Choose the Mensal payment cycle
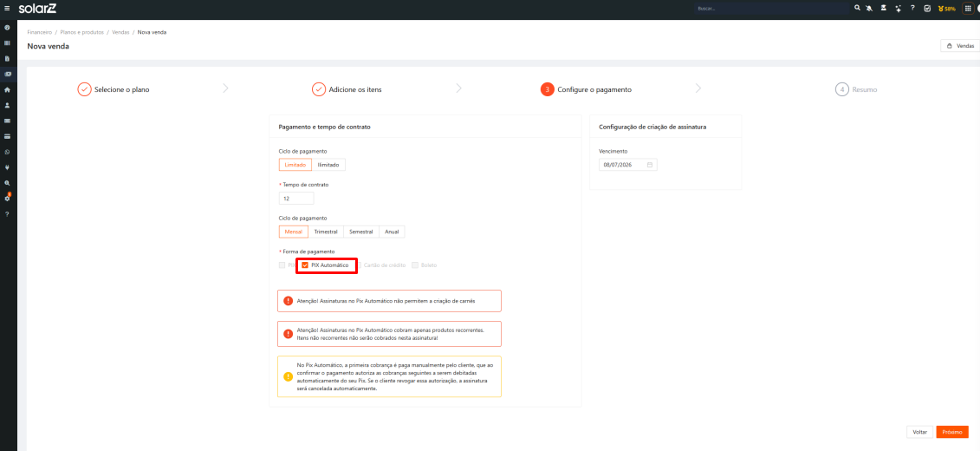980x451 pixels. tap(294, 232)
